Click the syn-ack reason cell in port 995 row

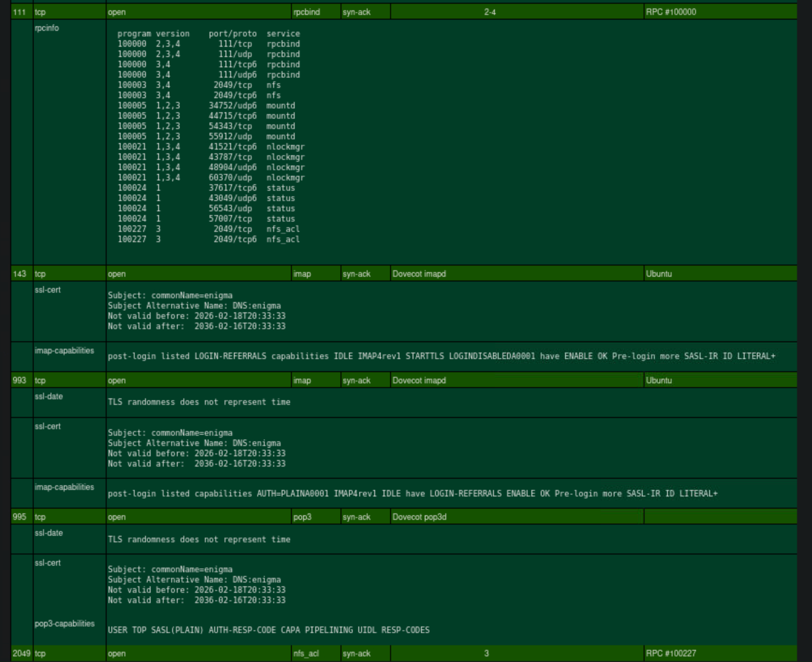pyautogui.click(x=366, y=517)
